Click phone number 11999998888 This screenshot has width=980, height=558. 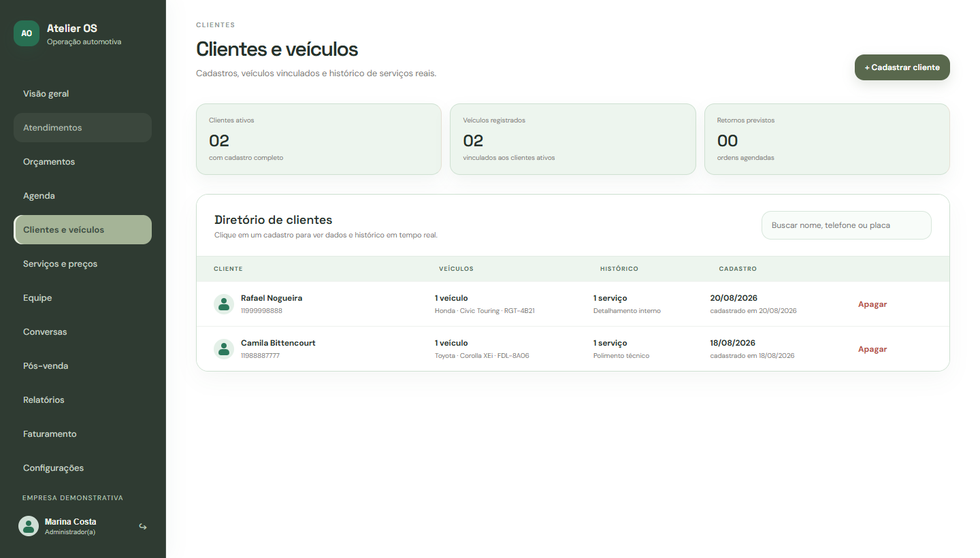pyautogui.click(x=261, y=311)
